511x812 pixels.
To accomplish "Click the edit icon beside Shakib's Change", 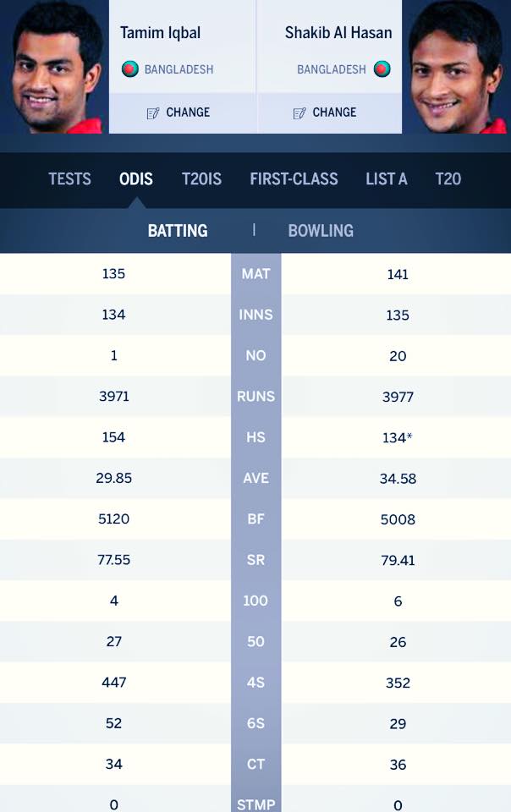I will coord(299,112).
